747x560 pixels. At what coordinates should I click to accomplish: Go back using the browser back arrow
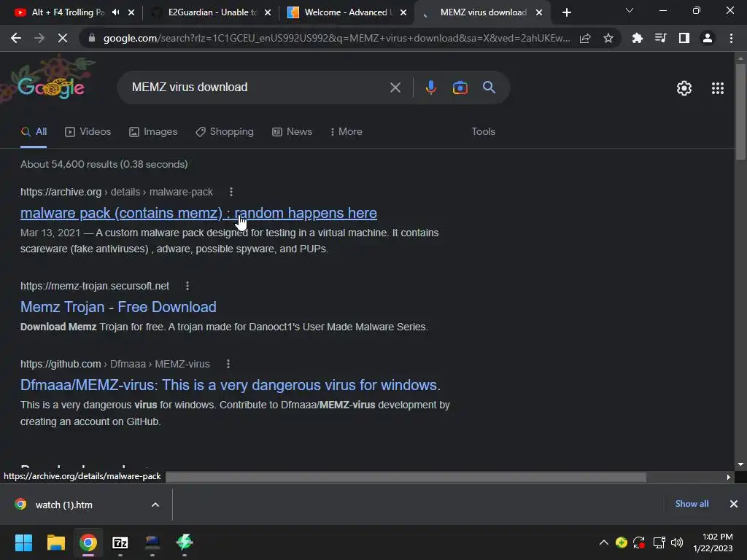point(16,38)
